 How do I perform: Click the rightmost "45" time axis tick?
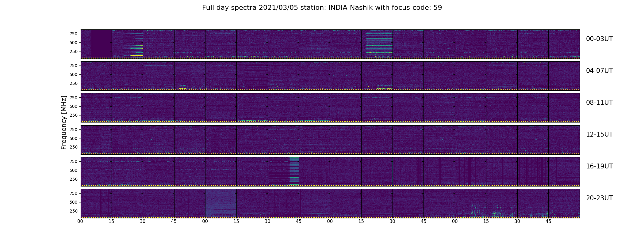(x=548, y=221)
